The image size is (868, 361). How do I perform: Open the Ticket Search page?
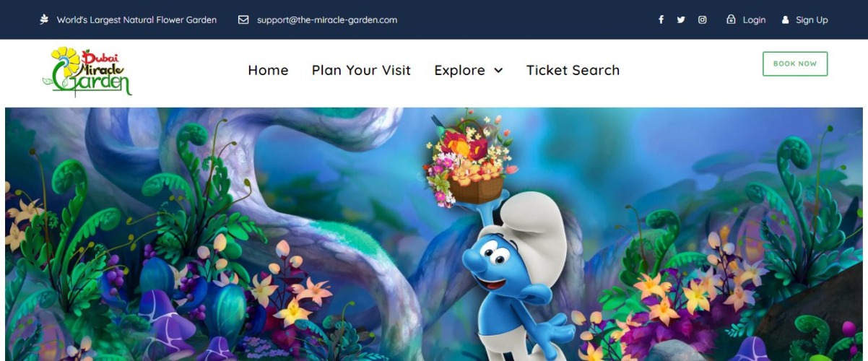click(573, 70)
